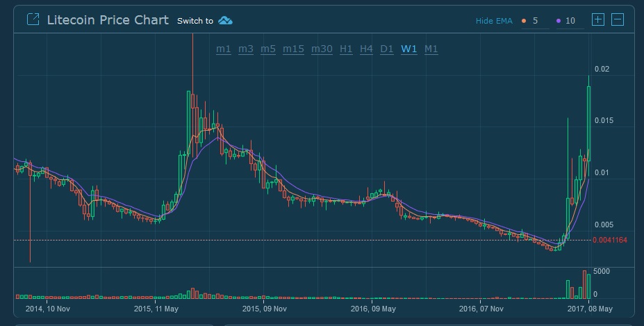Select the M1 monthly timeframe
Viewport: 644px width, 326px height.
(x=431, y=49)
